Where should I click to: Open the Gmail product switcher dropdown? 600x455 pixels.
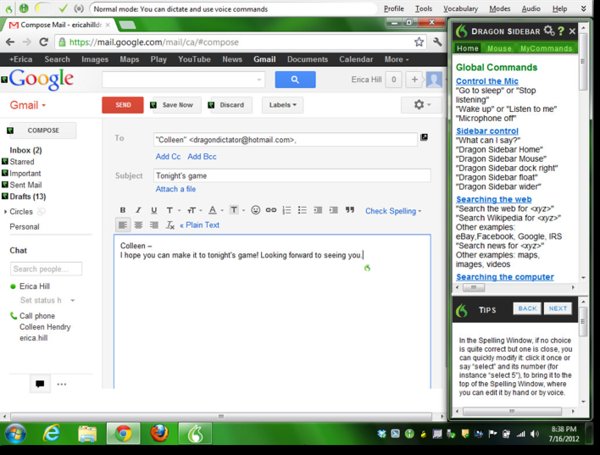(x=28, y=105)
